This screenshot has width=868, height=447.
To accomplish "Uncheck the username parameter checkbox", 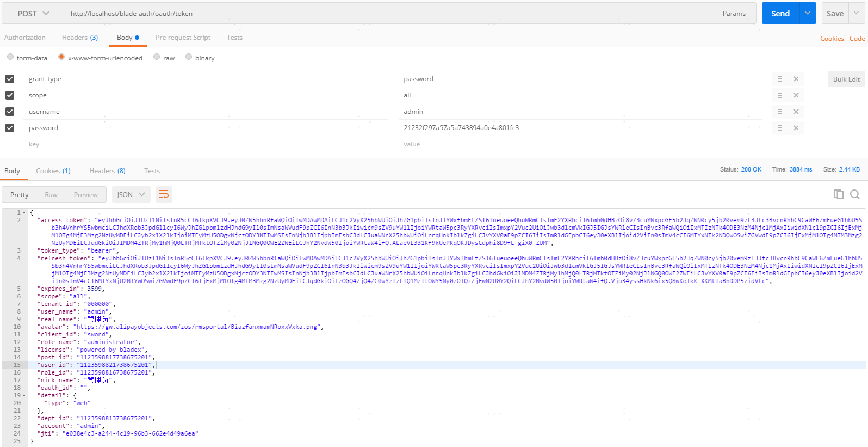I will tap(10, 112).
